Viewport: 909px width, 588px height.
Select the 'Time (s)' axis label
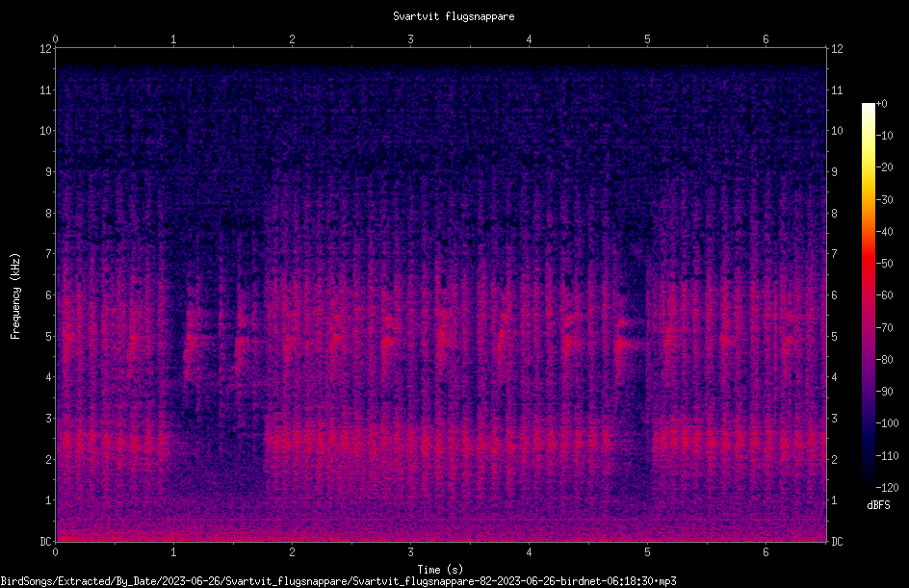(440, 569)
